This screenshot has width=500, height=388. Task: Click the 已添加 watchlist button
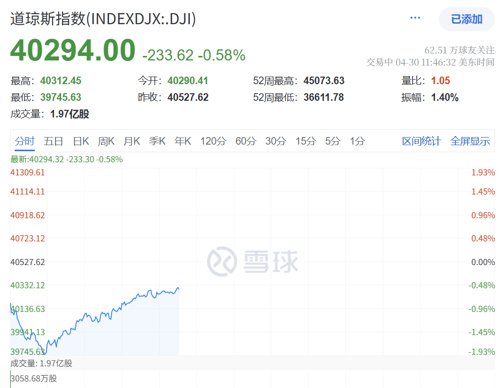coord(467,19)
